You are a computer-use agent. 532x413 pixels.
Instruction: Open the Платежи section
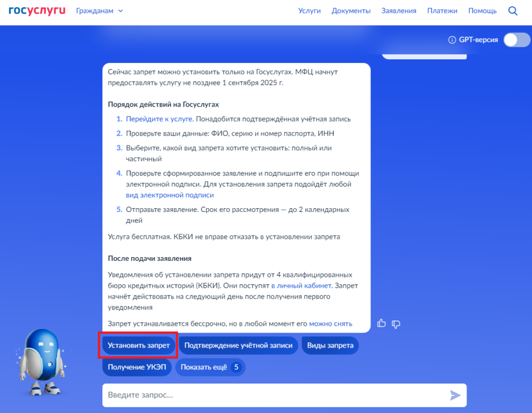click(x=442, y=11)
